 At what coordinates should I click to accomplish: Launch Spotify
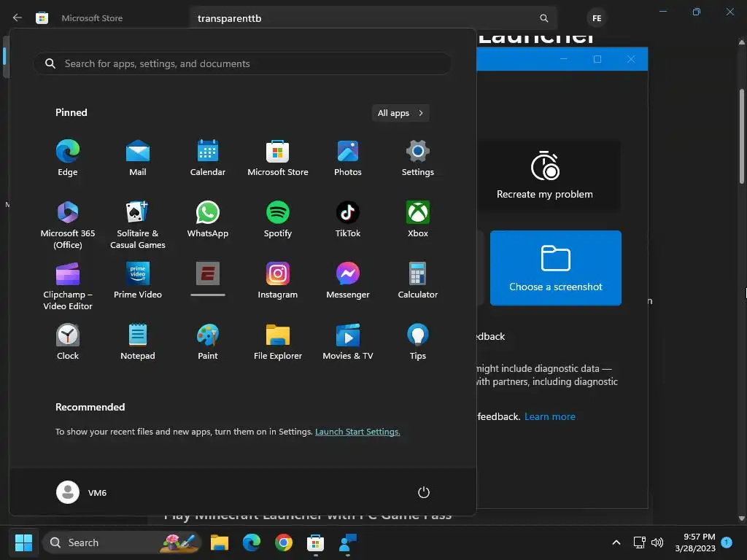[x=278, y=219]
